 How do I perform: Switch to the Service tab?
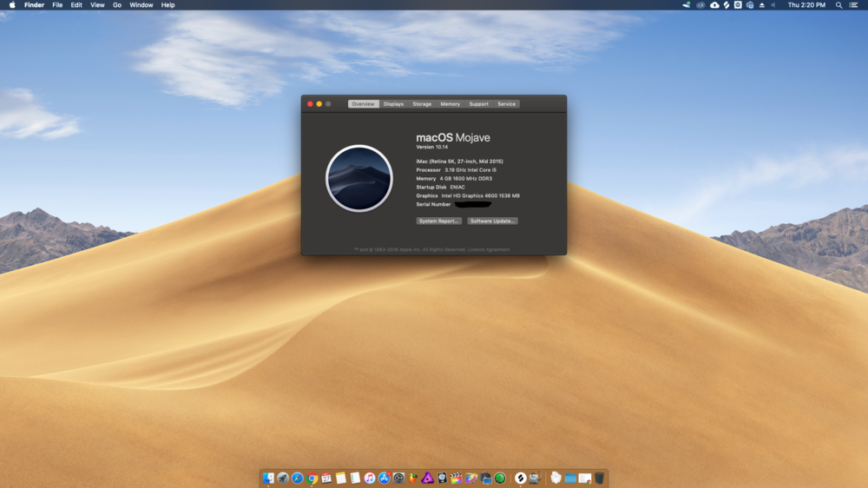click(507, 104)
